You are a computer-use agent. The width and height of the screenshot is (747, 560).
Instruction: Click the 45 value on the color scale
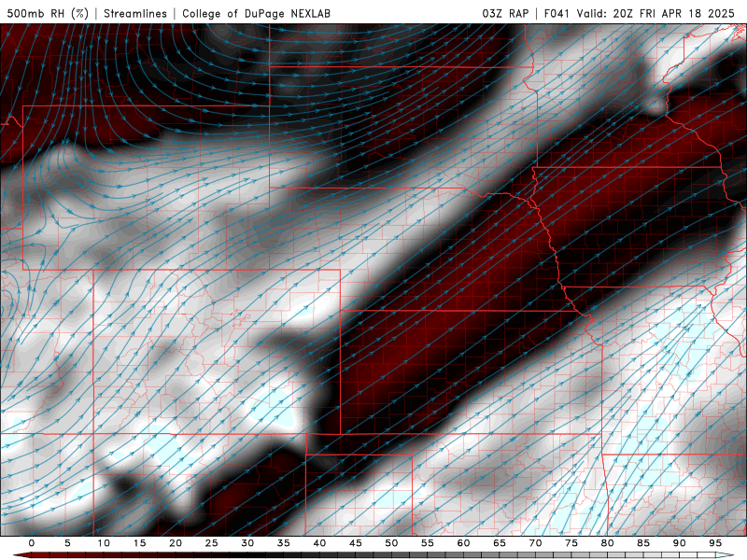click(x=356, y=543)
